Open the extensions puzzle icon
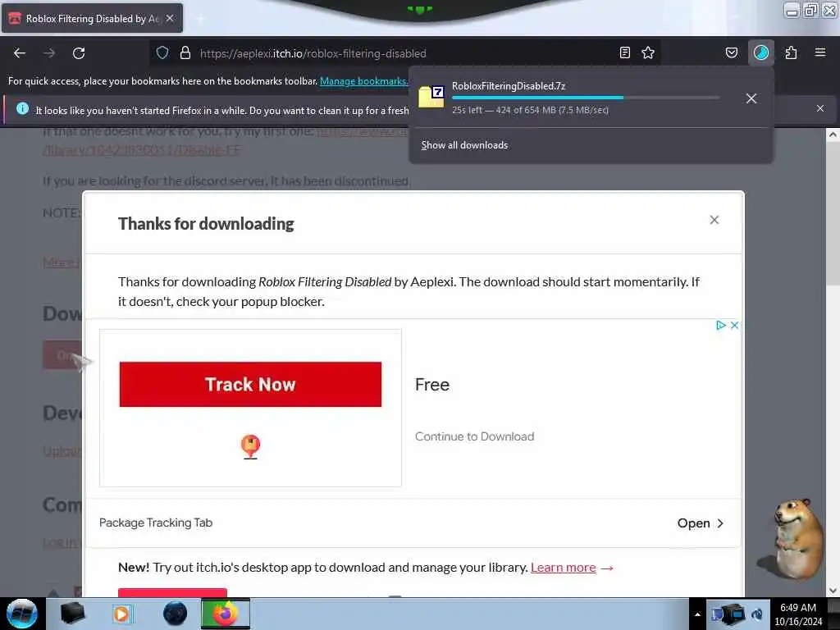 pyautogui.click(x=791, y=52)
